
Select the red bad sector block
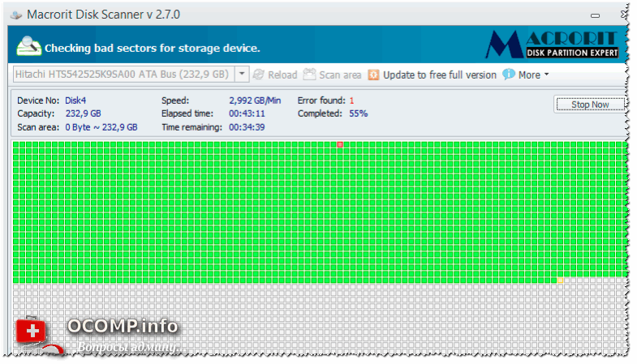pyautogui.click(x=340, y=144)
